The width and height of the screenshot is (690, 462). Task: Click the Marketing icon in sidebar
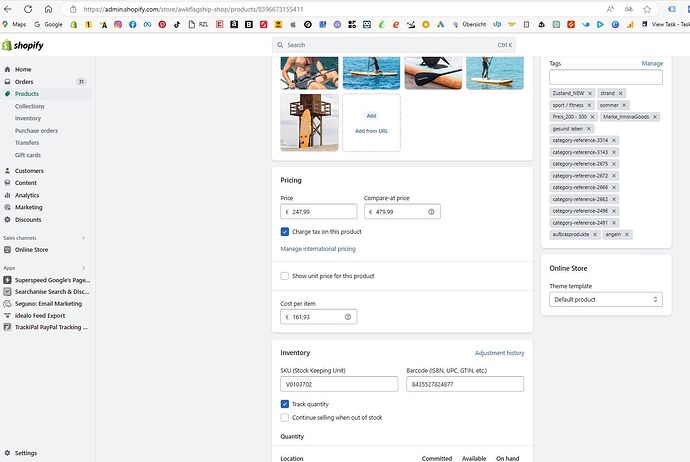click(7, 207)
